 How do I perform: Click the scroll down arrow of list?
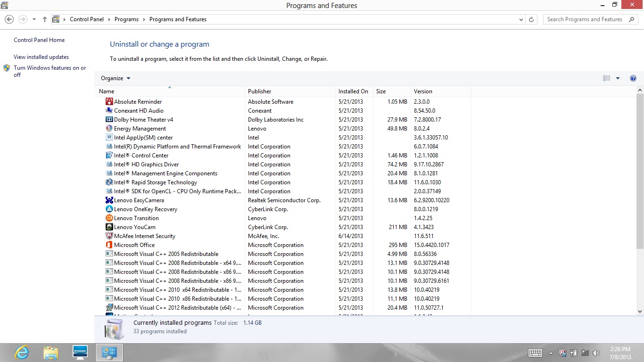pos(640,311)
